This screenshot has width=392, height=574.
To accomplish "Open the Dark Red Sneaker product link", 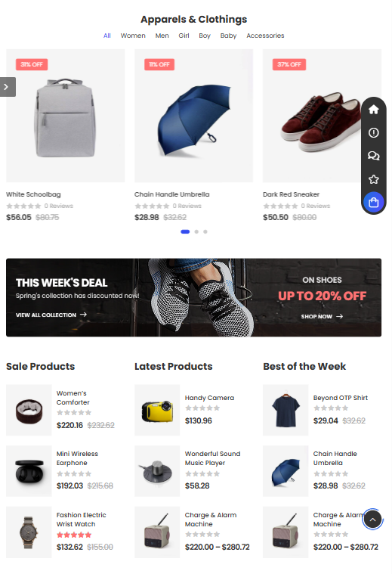I will 291,194.
